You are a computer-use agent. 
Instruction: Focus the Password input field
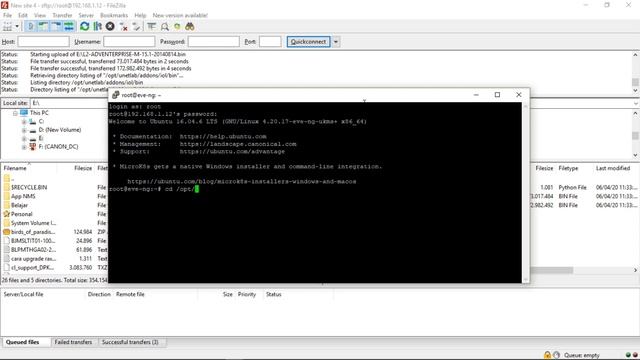click(213, 42)
